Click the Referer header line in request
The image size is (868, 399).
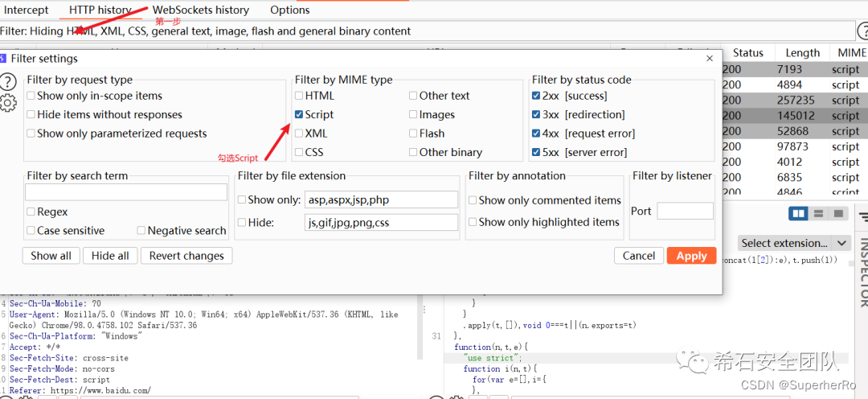[80, 391]
